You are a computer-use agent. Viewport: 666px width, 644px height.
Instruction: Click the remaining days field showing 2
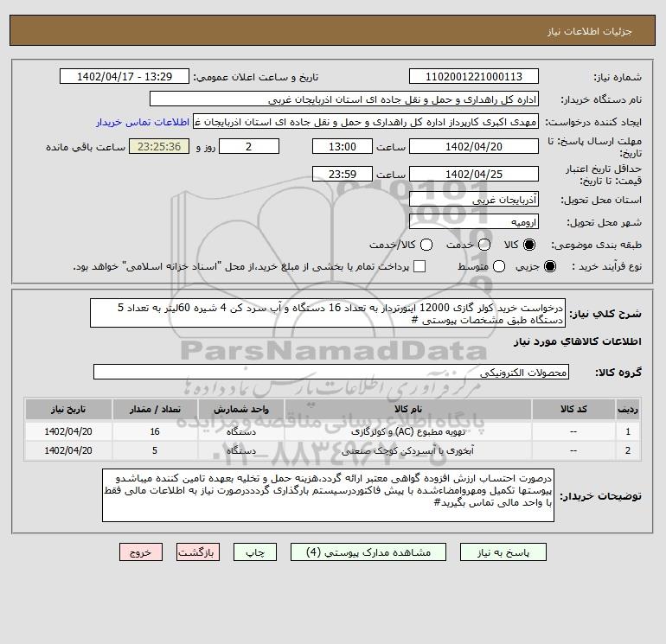click(x=249, y=146)
